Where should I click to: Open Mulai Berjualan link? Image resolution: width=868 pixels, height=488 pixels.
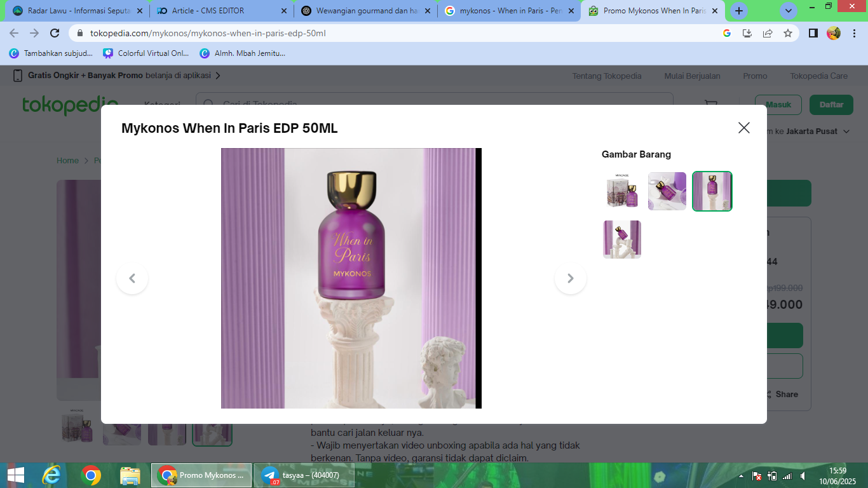point(692,76)
